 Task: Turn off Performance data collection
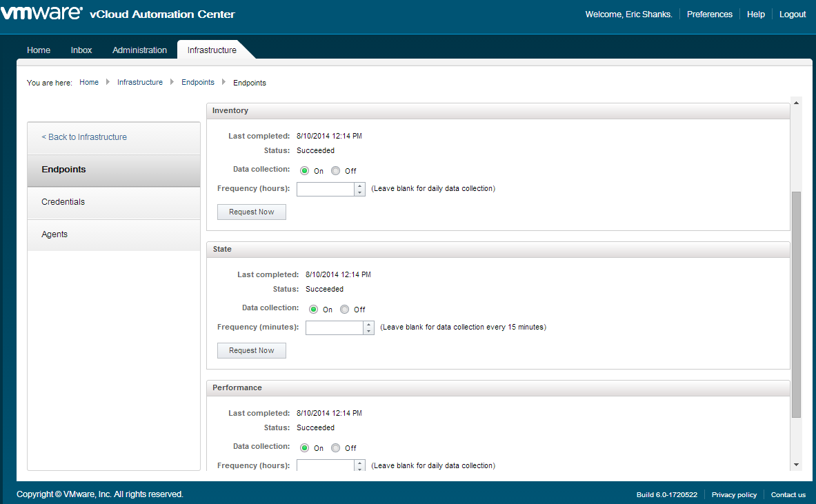[336, 448]
